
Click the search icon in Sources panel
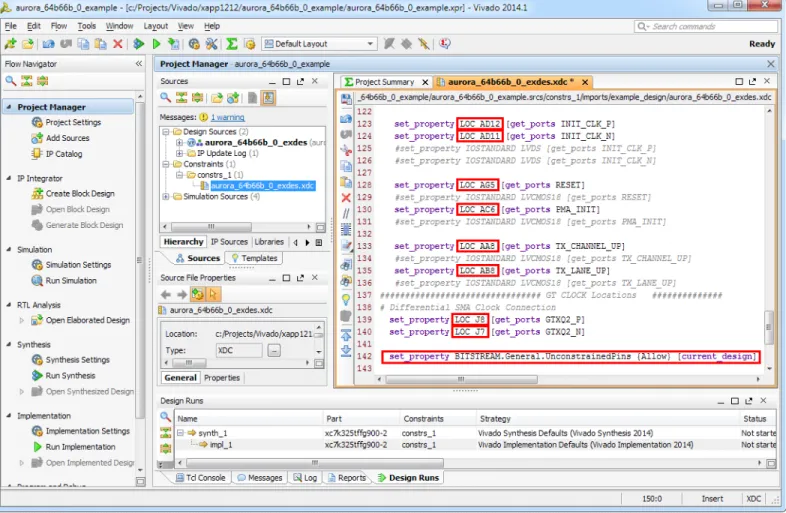coord(165,98)
